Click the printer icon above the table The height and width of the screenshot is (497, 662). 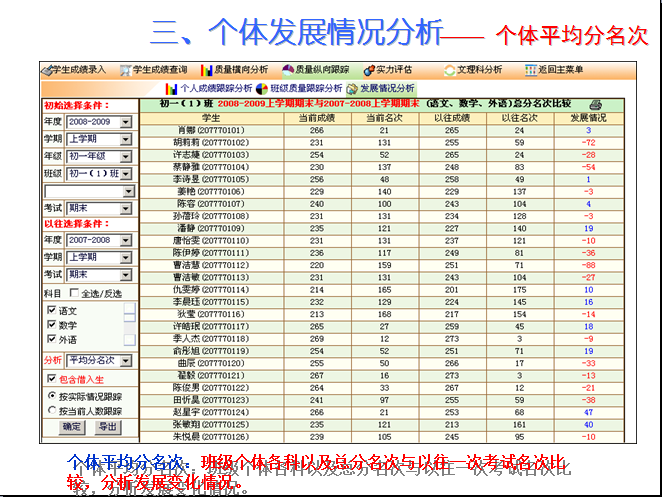[595, 104]
